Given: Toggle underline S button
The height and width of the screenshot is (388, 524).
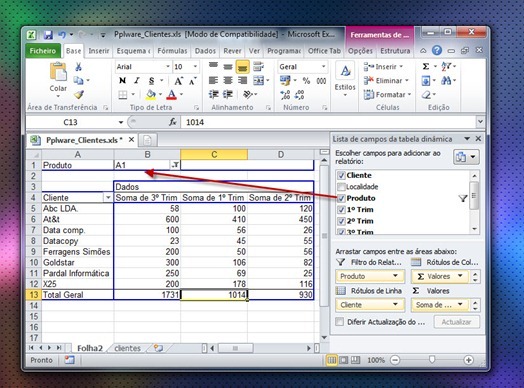Looking at the screenshot, I should (x=151, y=81).
